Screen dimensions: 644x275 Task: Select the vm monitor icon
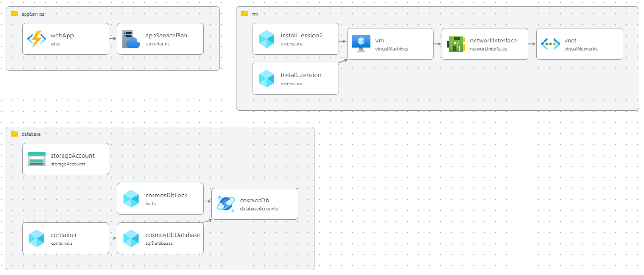(361, 44)
